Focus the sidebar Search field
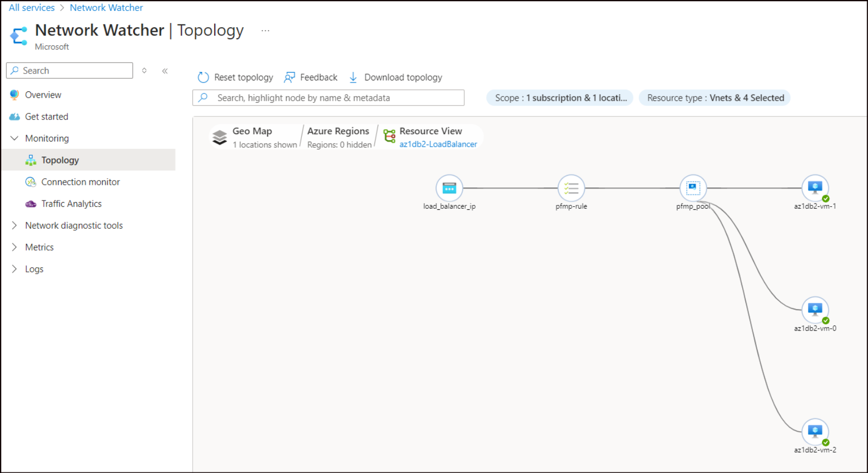Viewport: 868px width, 473px height. coord(69,70)
